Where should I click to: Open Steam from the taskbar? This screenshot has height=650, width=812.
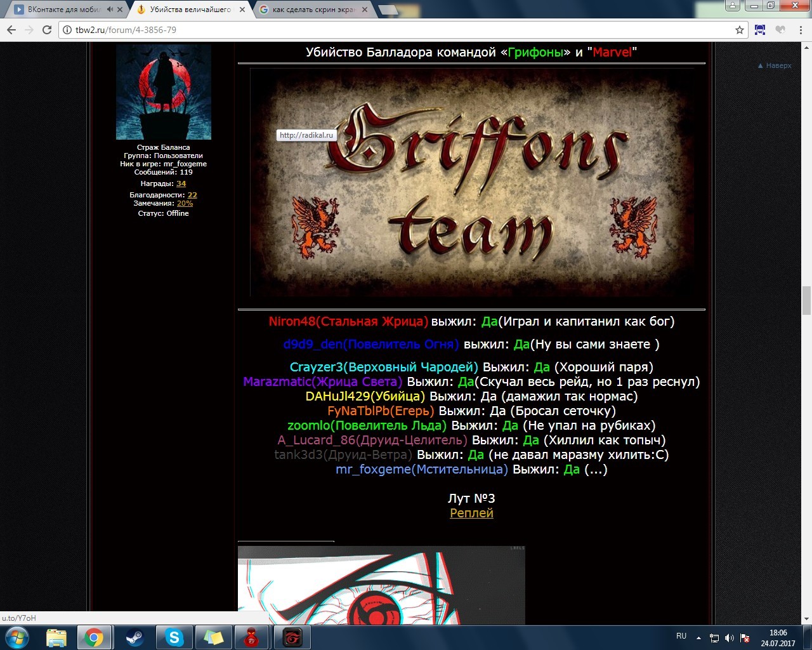point(134,637)
